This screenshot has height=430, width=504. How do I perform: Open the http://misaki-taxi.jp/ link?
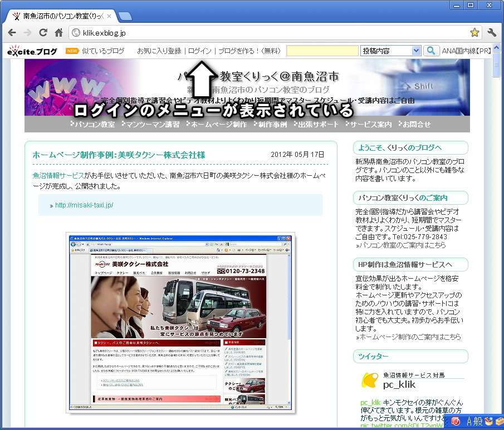[x=84, y=205]
